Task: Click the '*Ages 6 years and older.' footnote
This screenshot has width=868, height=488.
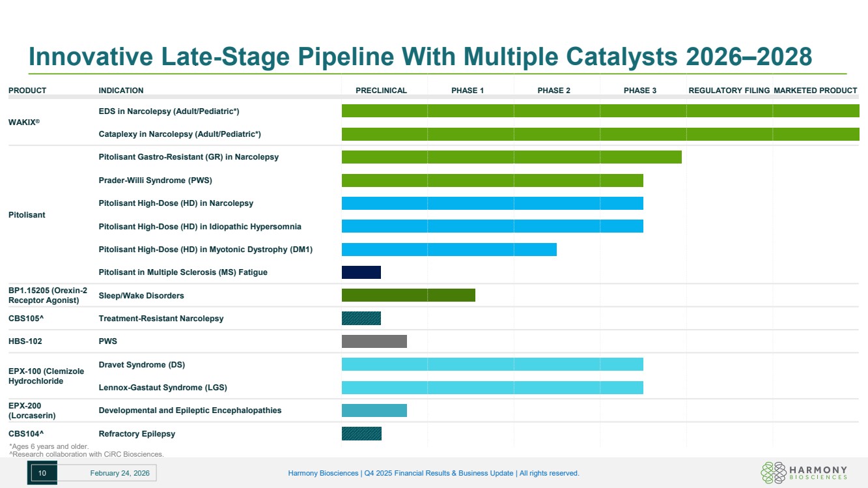Action: pos(49,446)
